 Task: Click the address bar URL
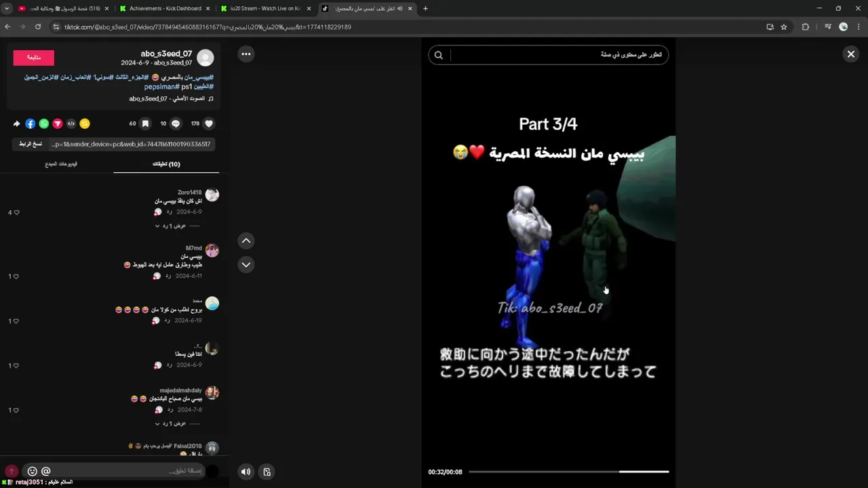(208, 27)
